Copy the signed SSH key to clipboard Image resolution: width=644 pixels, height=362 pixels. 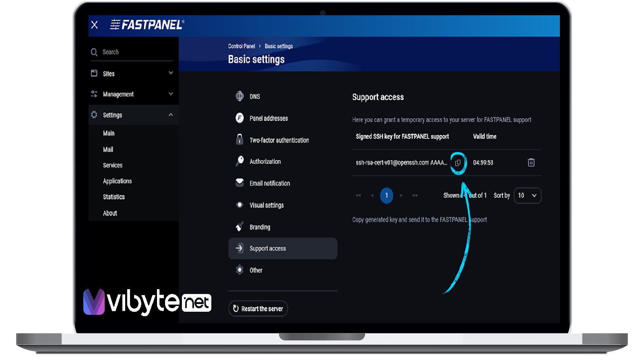(x=458, y=163)
